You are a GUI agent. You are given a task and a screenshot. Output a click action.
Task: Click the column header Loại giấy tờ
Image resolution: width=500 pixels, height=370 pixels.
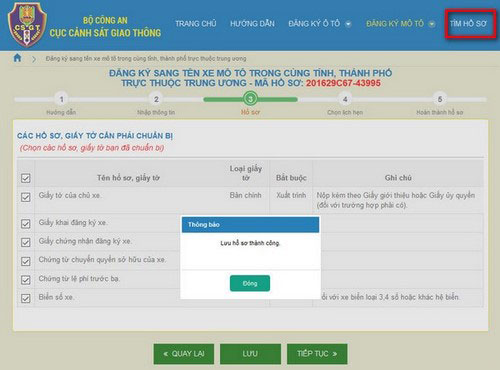click(246, 173)
